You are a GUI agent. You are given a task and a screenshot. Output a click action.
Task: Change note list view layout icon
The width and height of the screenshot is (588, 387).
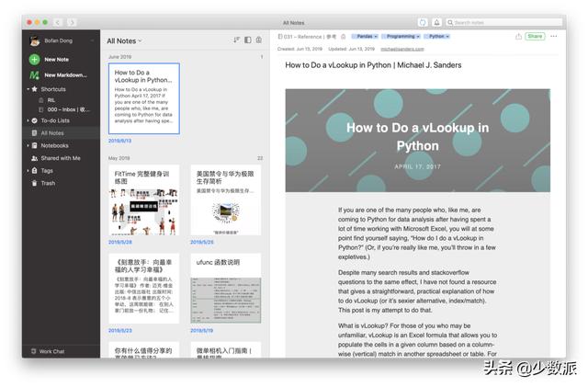[248, 40]
